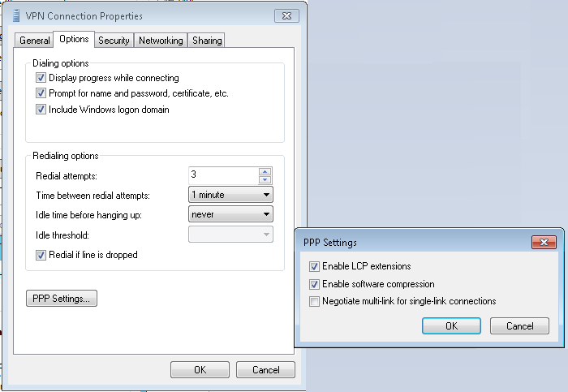Close the PPP Settings dialog

[544, 242]
